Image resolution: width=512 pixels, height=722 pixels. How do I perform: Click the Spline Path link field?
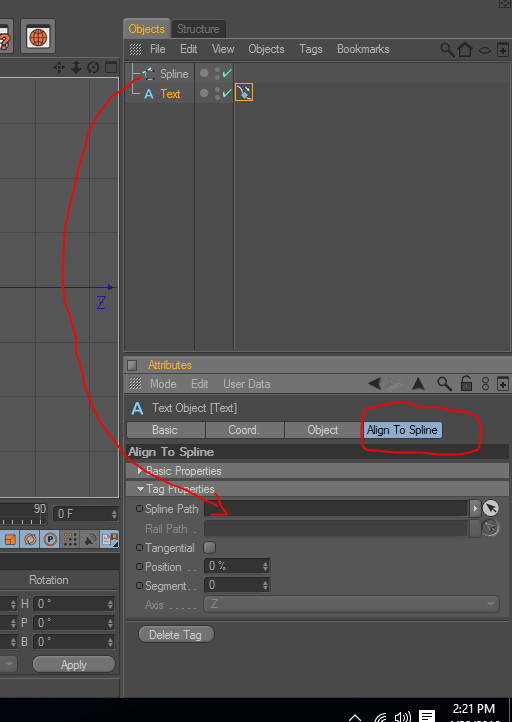pos(336,508)
